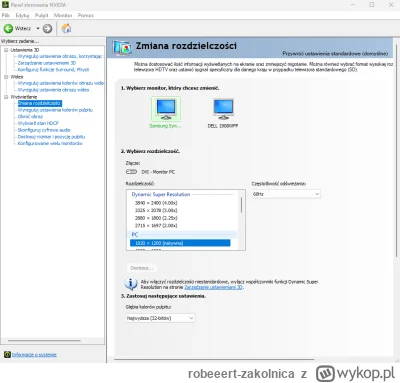The image size is (400, 383).
Task: Open Konfigurowanie wielu monitorów tree item
Action: [x=50, y=143]
